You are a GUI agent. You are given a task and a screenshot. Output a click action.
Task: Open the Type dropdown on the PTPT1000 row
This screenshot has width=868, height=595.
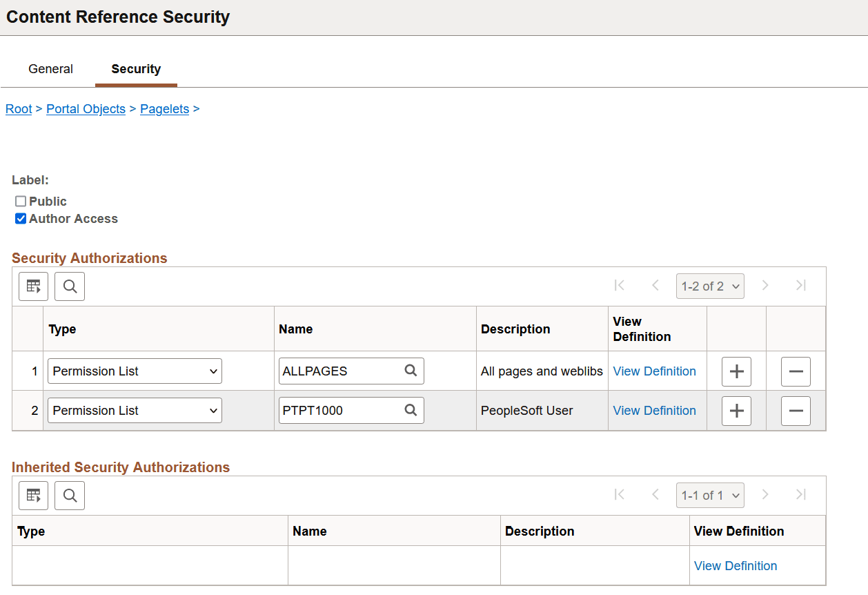coord(134,410)
